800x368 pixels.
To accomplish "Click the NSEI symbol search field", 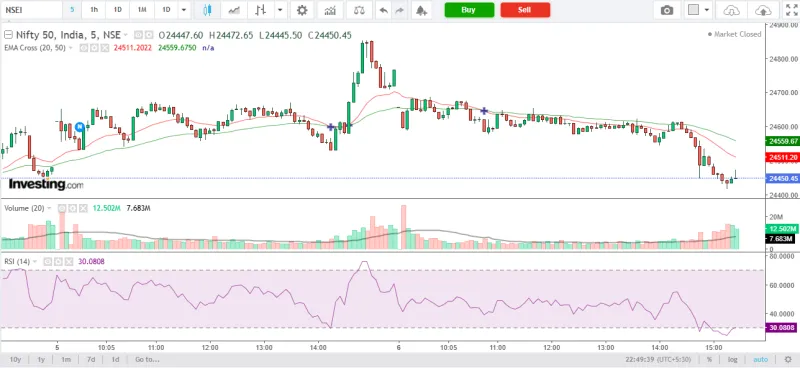I will click(x=31, y=10).
